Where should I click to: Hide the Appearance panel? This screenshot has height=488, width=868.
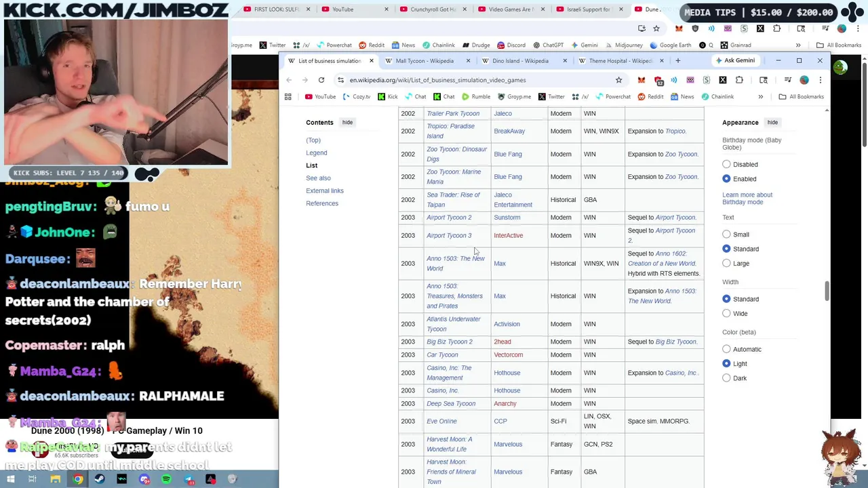(x=772, y=123)
